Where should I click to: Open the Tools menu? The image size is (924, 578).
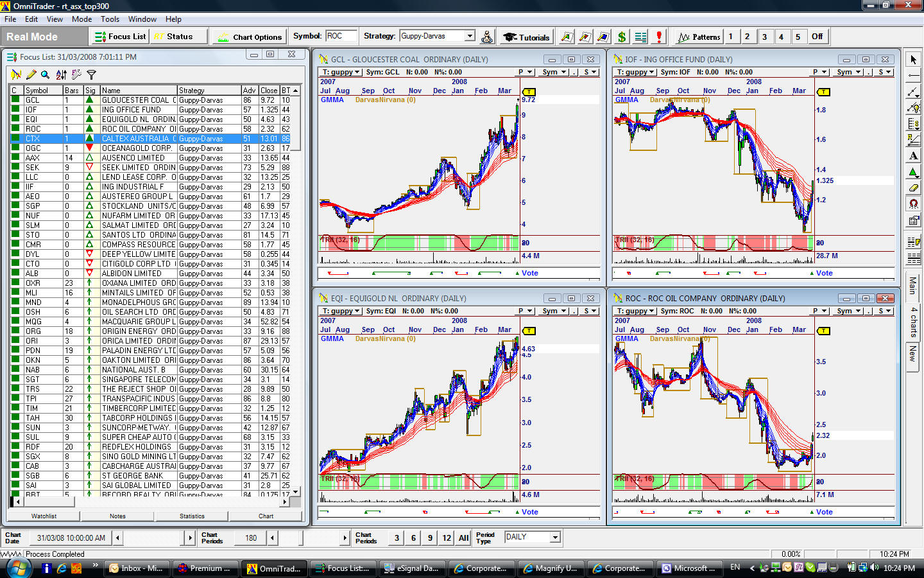point(110,19)
